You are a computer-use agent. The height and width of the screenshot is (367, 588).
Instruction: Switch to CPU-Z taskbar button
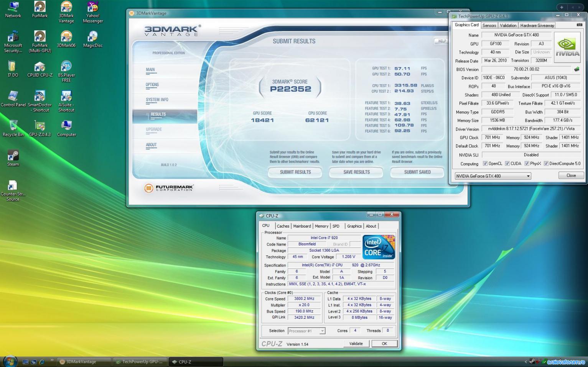click(x=196, y=362)
